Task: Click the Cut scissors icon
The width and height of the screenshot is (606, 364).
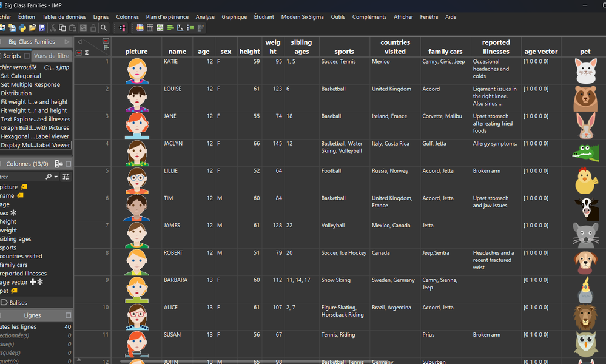Action: [53, 28]
